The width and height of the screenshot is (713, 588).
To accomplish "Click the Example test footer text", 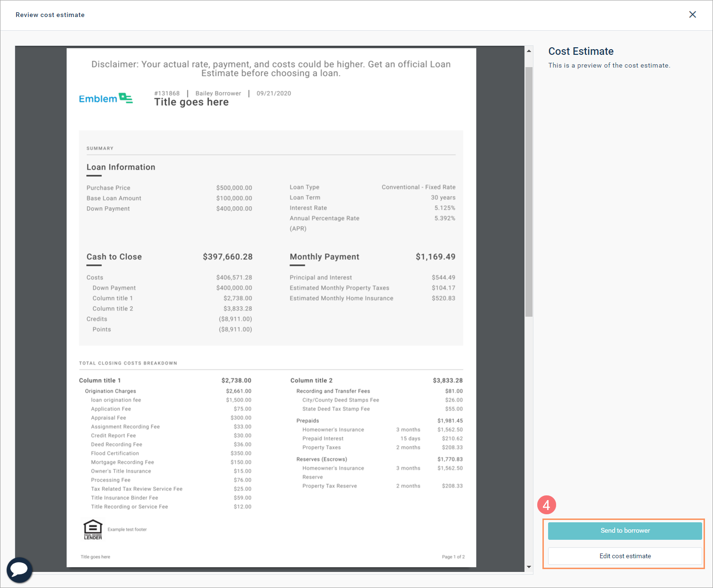I will coord(127,529).
